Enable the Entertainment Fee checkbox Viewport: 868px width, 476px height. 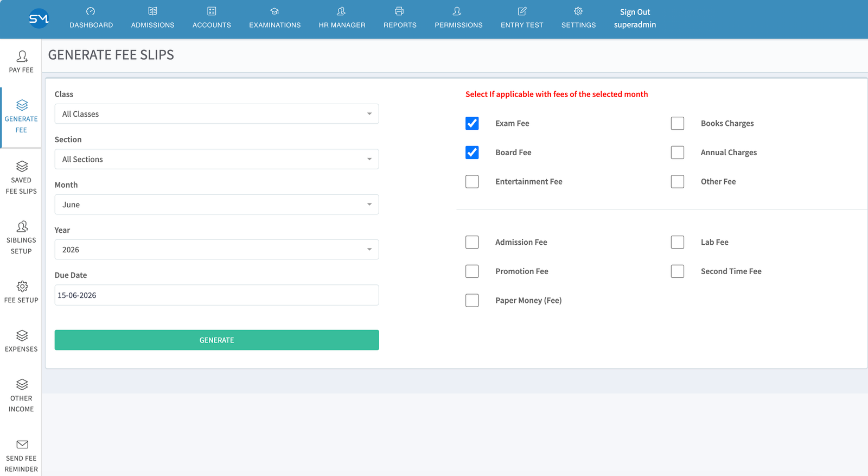point(472,181)
